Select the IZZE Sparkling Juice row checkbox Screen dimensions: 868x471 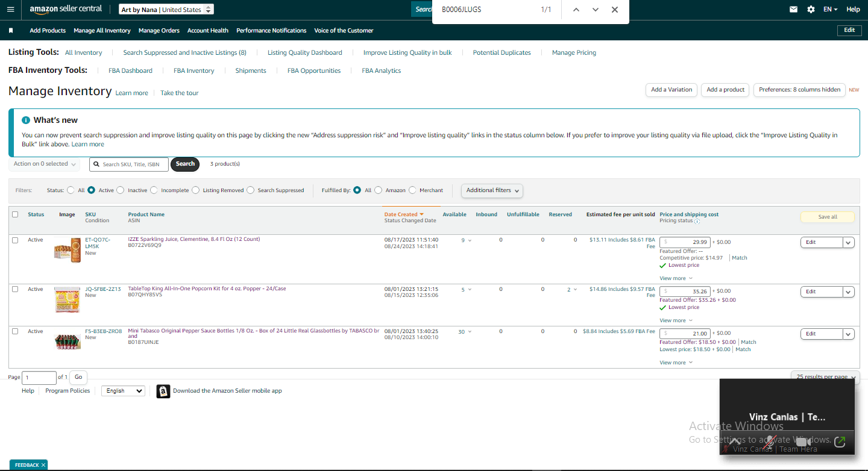15,240
